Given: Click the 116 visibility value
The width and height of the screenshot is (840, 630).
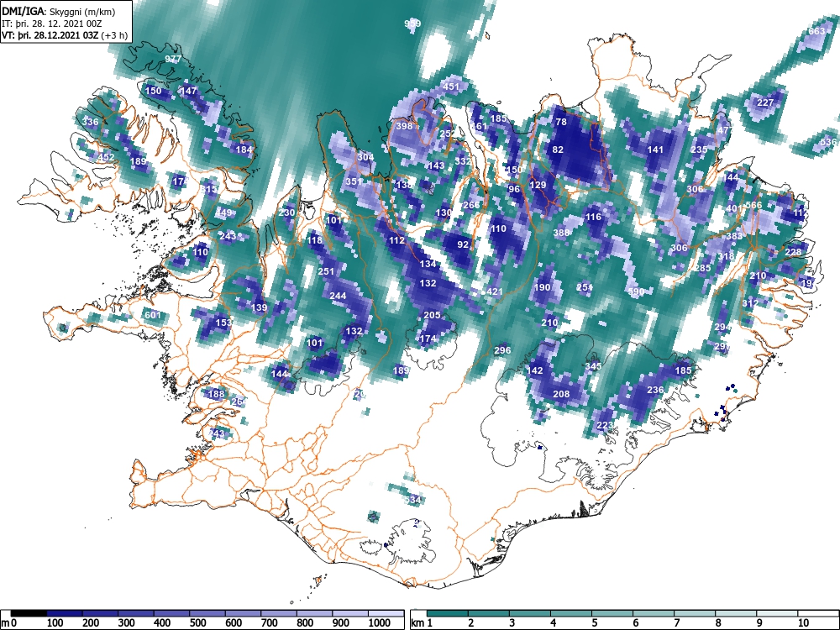Looking at the screenshot, I should pos(593,217).
